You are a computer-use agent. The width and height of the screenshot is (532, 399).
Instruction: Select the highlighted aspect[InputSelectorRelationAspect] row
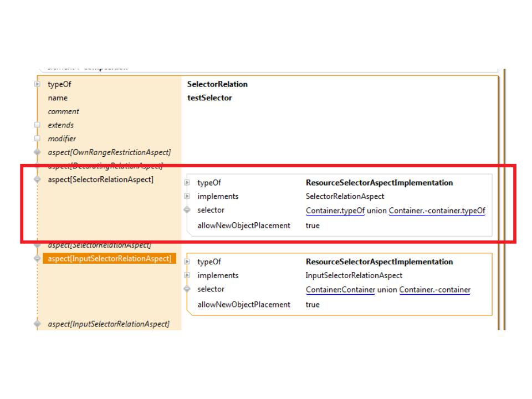click(109, 259)
